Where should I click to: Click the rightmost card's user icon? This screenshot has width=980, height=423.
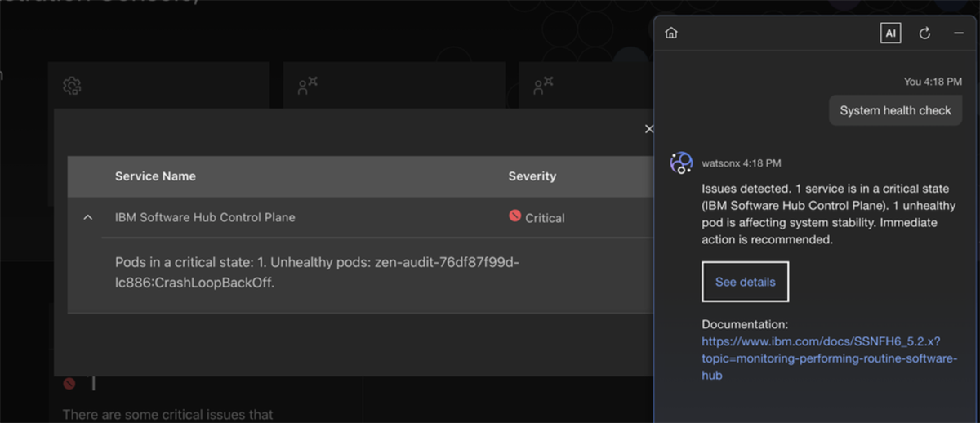542,86
